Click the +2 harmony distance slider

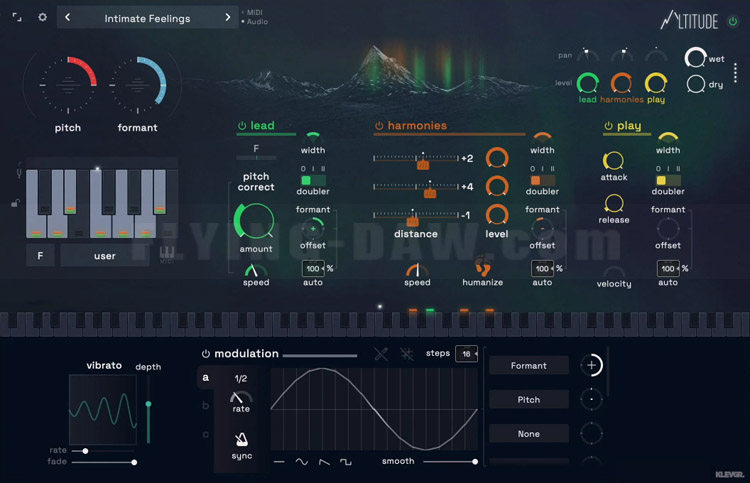(416, 159)
